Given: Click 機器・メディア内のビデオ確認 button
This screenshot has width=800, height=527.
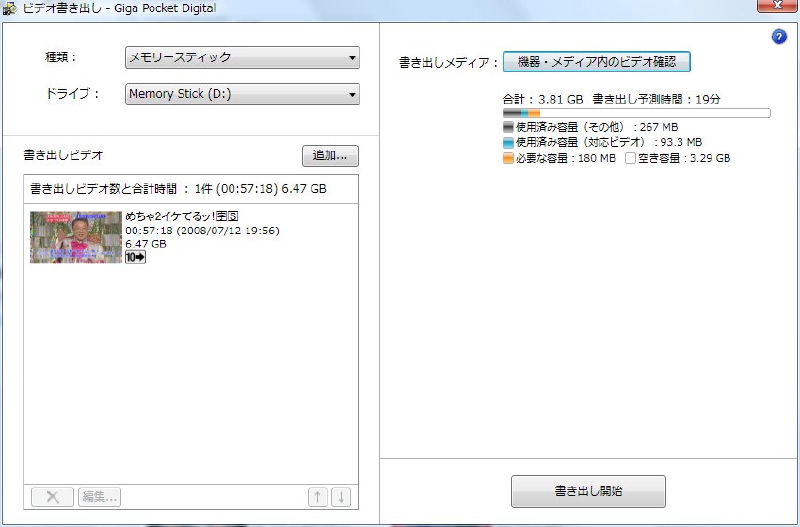Looking at the screenshot, I should (596, 62).
